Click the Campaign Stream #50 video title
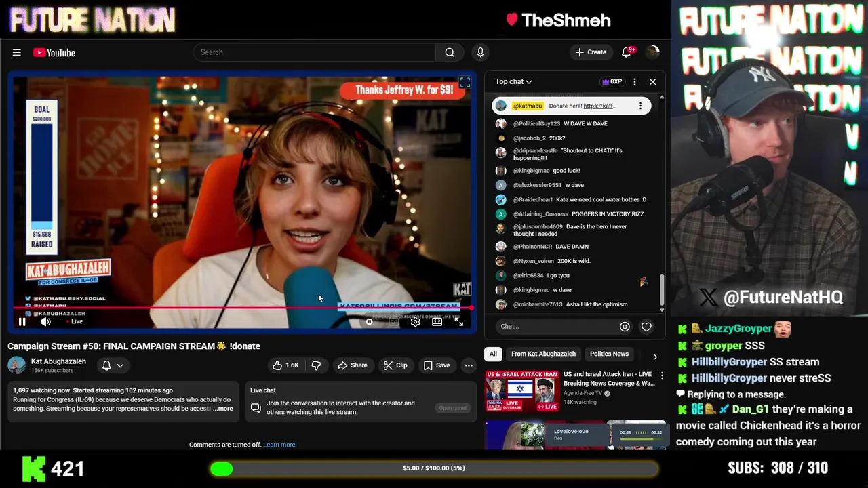 click(x=134, y=346)
